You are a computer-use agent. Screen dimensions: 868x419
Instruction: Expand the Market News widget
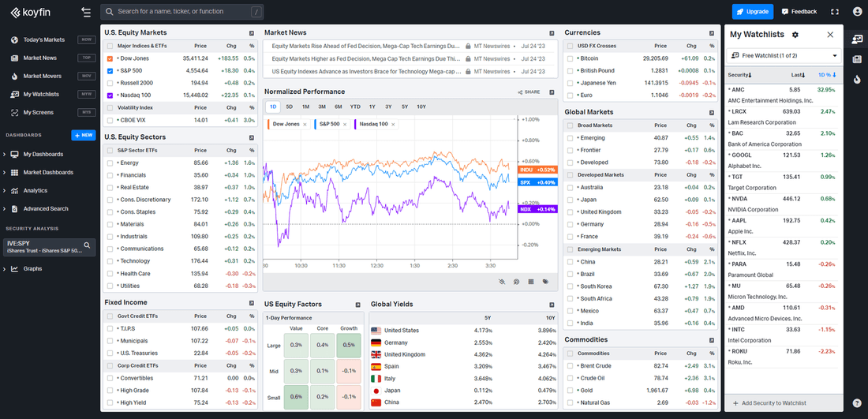[552, 32]
